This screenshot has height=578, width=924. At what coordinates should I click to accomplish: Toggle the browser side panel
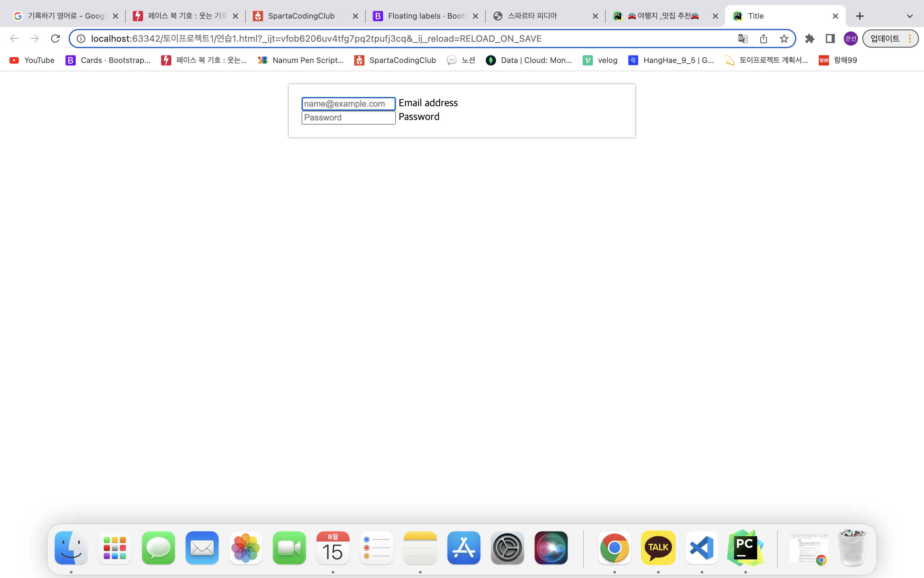click(830, 39)
